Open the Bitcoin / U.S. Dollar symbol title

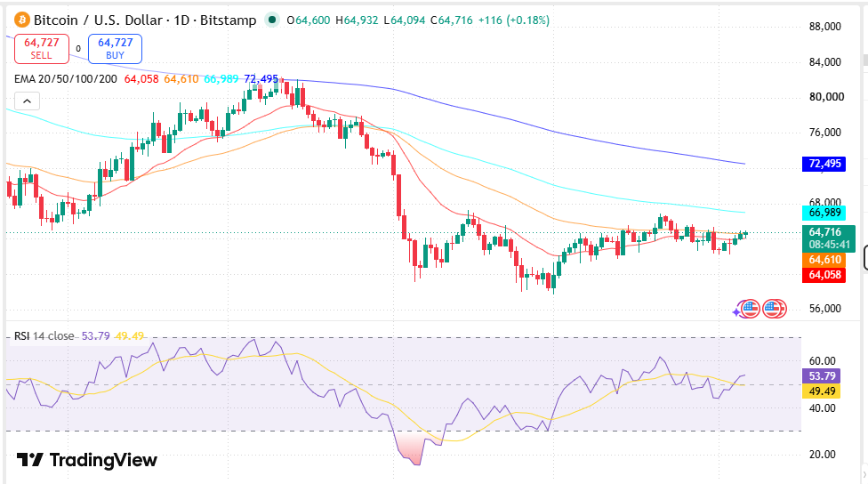point(145,20)
